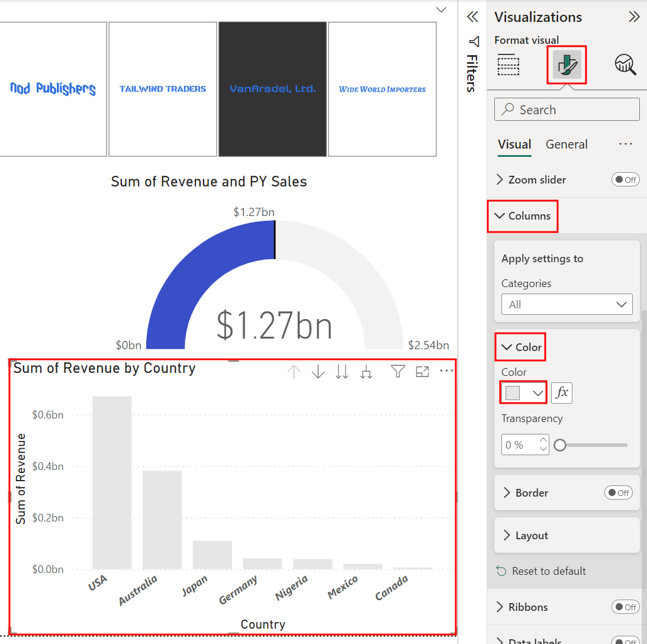Click the $1.27bn gauge callout value
This screenshot has height=644, width=647.
pos(275,326)
